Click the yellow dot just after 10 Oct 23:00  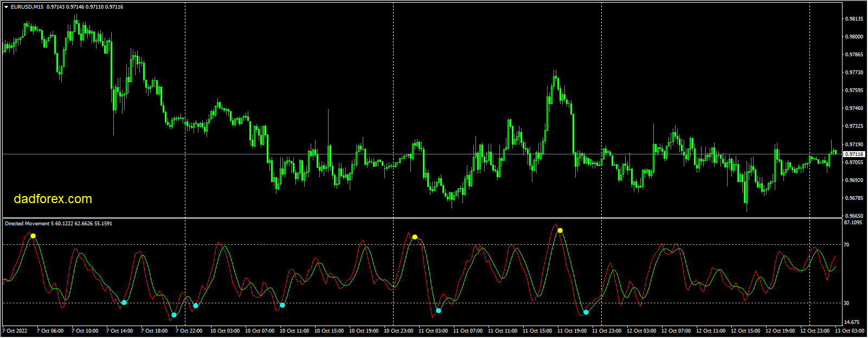(x=415, y=237)
